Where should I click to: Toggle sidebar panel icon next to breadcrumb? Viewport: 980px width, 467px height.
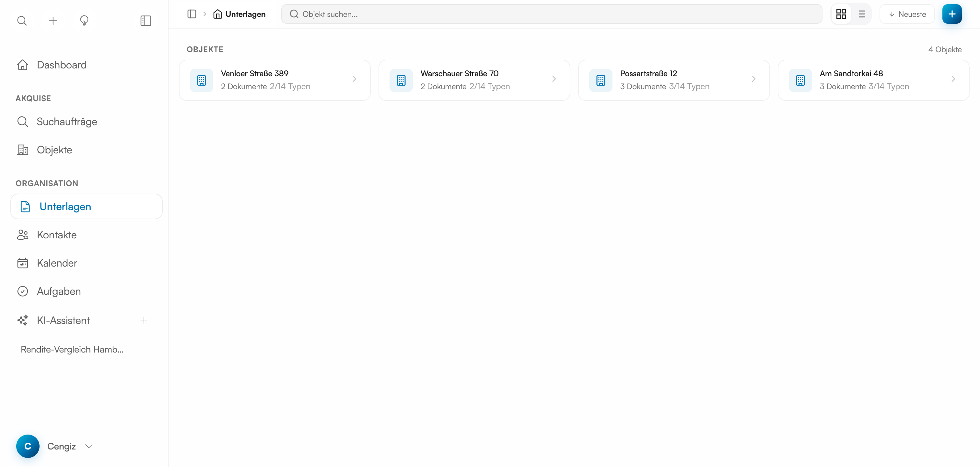[x=192, y=14]
